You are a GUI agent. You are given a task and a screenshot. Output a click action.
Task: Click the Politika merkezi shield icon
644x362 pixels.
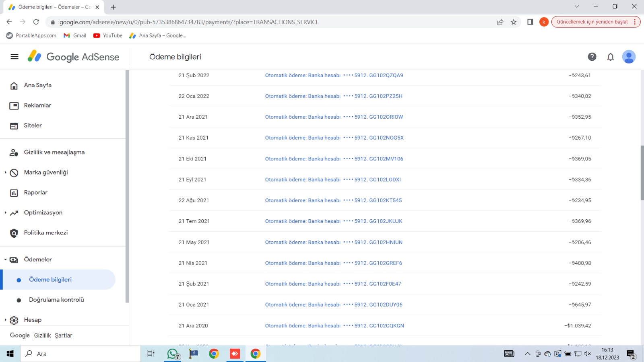pyautogui.click(x=14, y=233)
